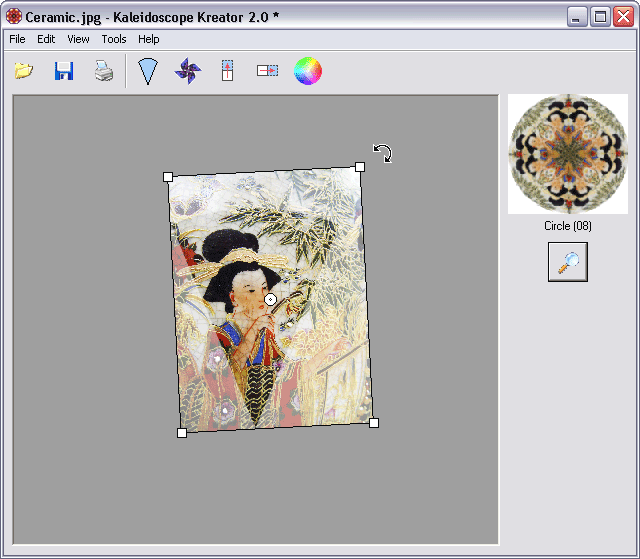The width and height of the screenshot is (640, 559).
Task: Choose the wedge shape template icon
Action: point(148,71)
